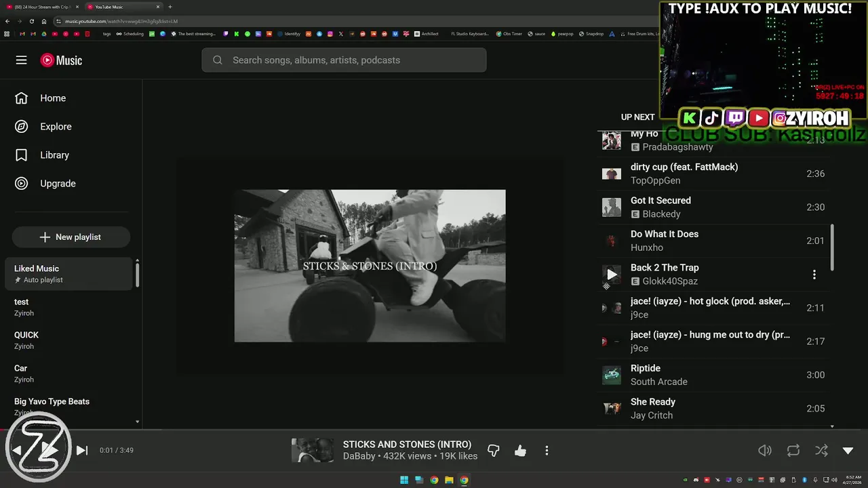
Task: Click the Glokk40Spaz artist link
Action: (670, 281)
